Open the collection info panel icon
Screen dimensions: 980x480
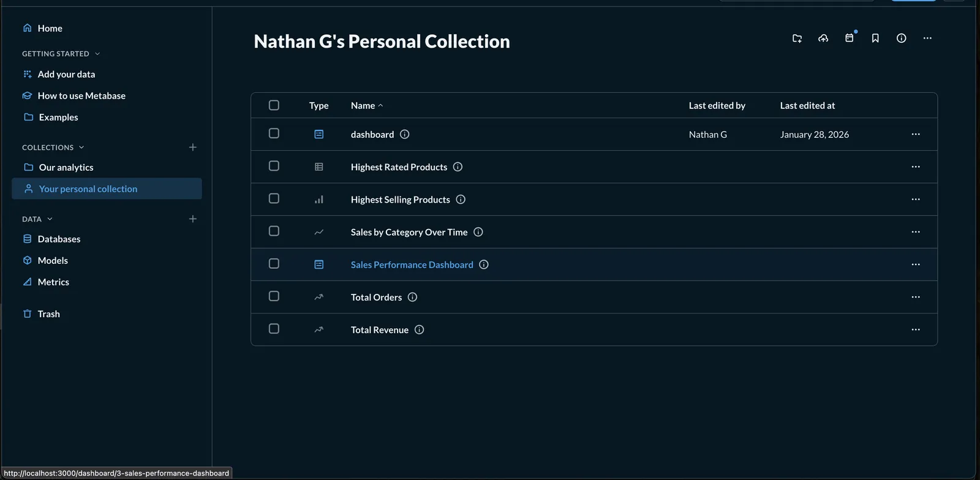pos(902,39)
